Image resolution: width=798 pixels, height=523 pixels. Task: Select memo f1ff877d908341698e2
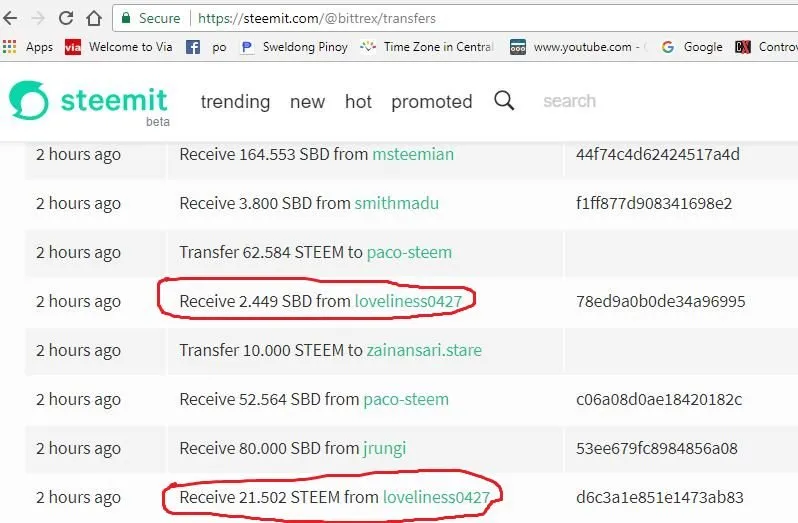[x=654, y=204]
